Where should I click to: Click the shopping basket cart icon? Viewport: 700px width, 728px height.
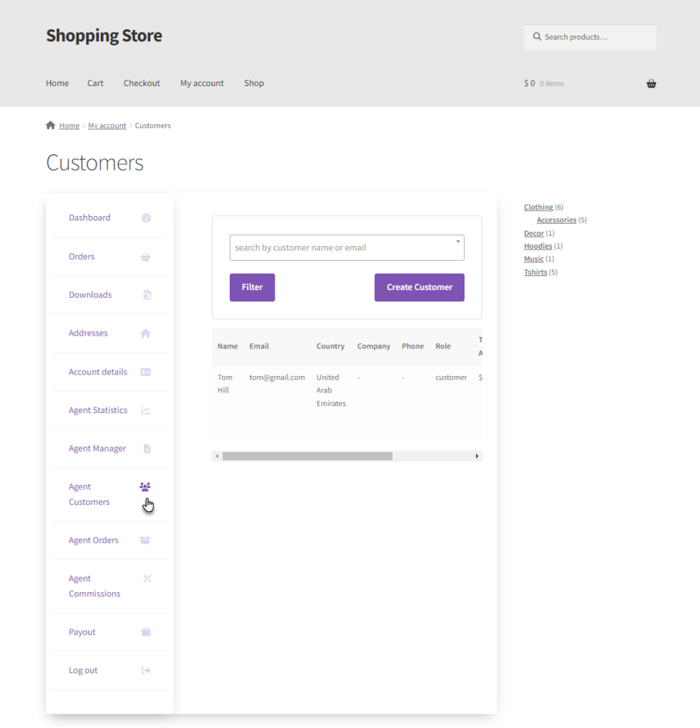(651, 84)
